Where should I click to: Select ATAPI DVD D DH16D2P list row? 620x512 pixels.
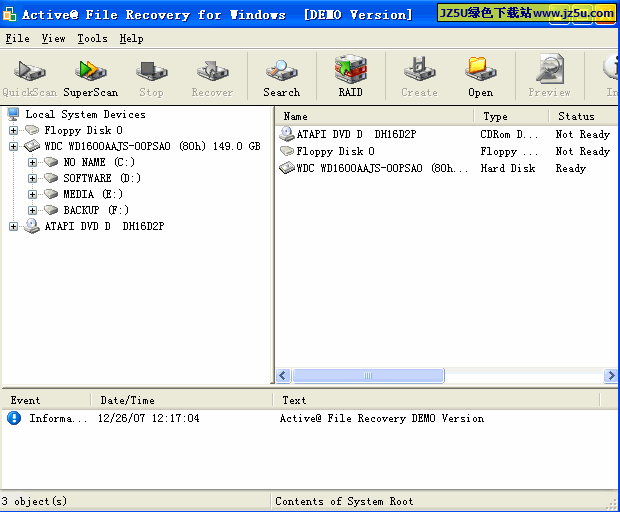click(356, 134)
